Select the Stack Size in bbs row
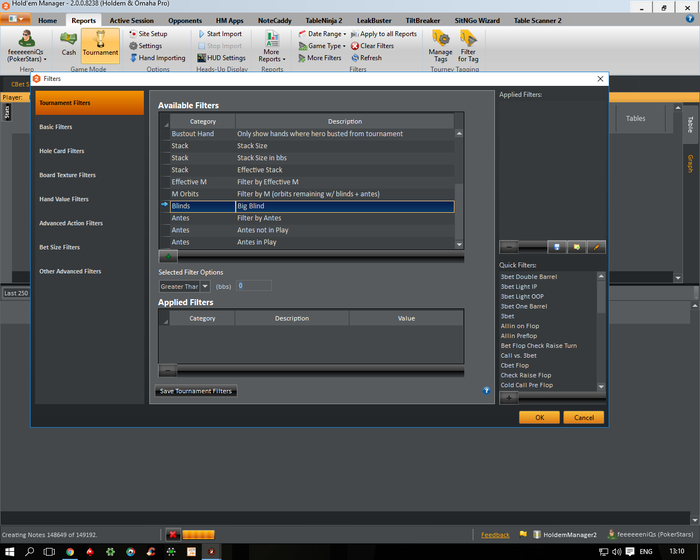Image resolution: width=700 pixels, height=560 pixels. click(x=312, y=158)
